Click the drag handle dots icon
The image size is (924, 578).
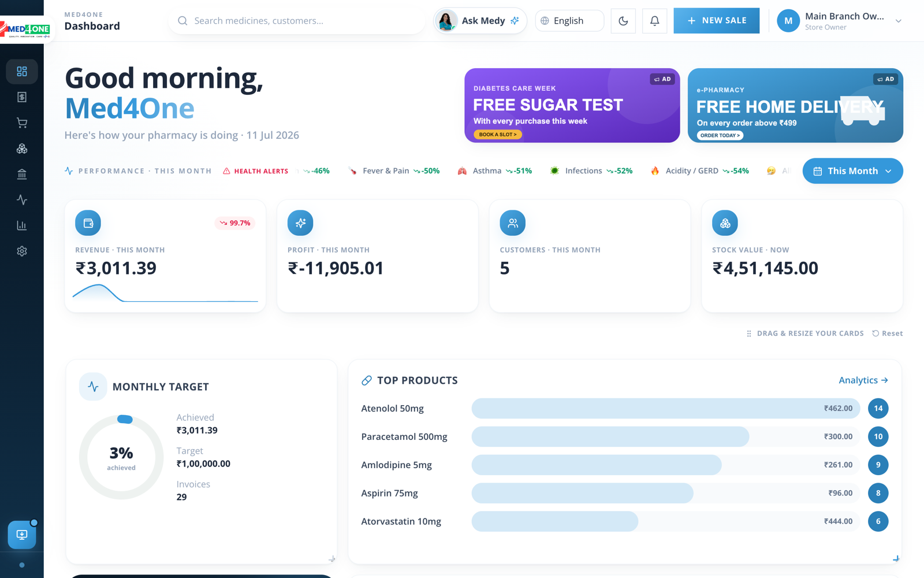pos(749,334)
